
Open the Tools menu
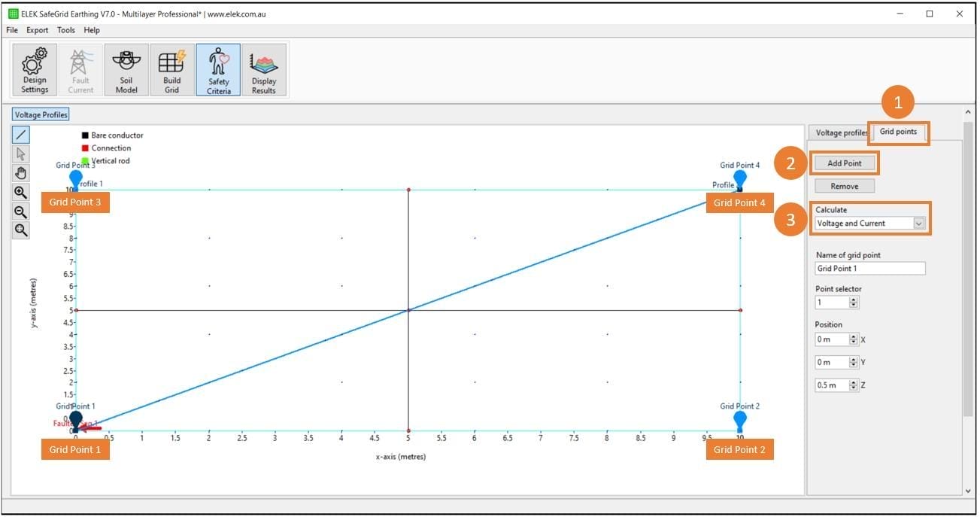pyautogui.click(x=66, y=30)
